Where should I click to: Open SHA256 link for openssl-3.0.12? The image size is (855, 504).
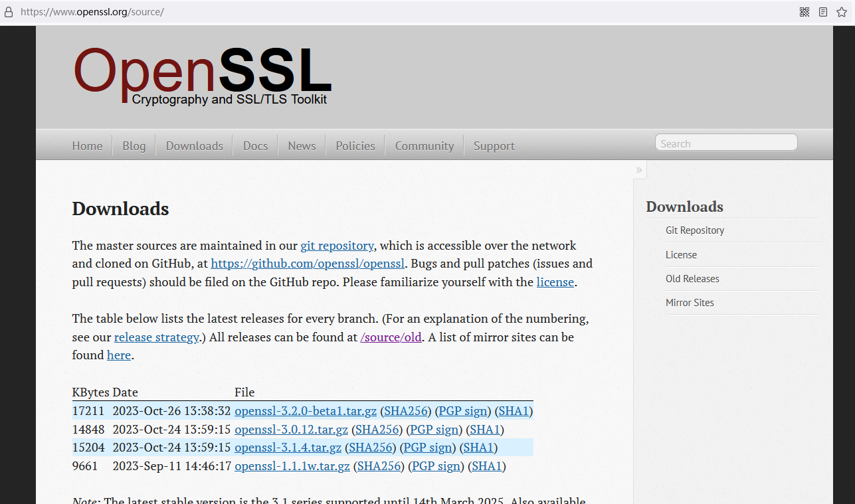click(x=377, y=430)
